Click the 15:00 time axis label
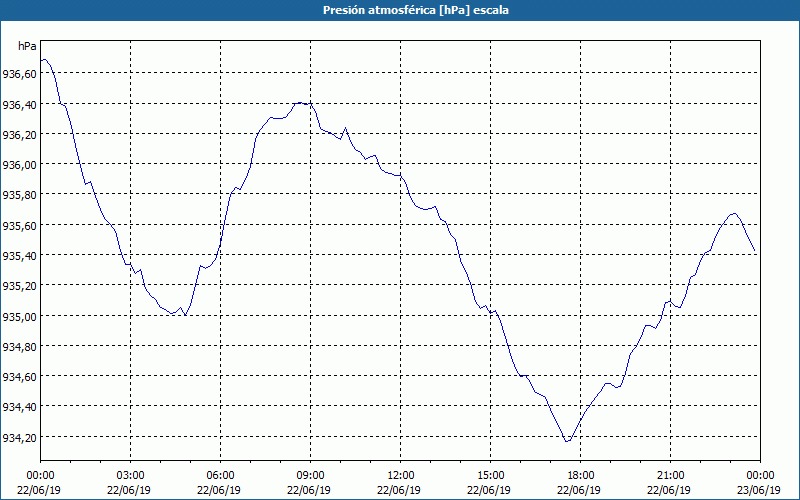This screenshot has width=800, height=500. coord(490,476)
